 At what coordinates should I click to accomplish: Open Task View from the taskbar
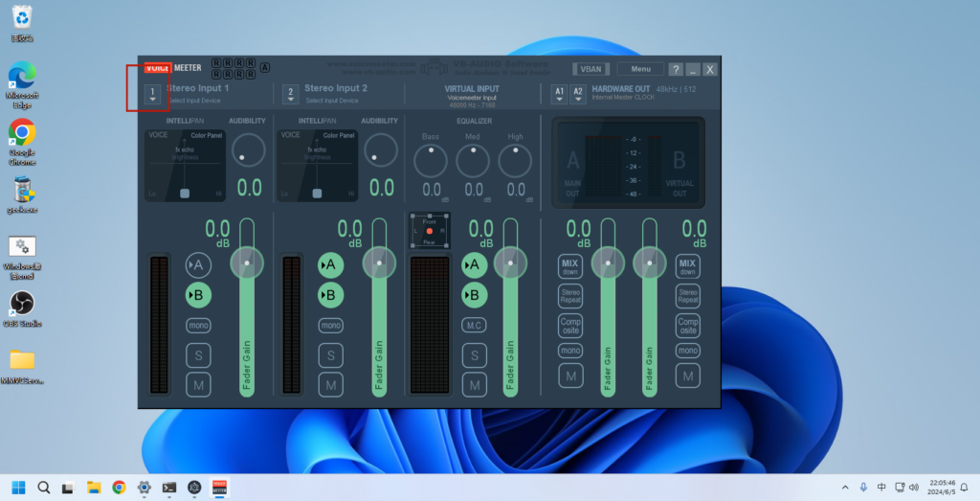point(69,488)
